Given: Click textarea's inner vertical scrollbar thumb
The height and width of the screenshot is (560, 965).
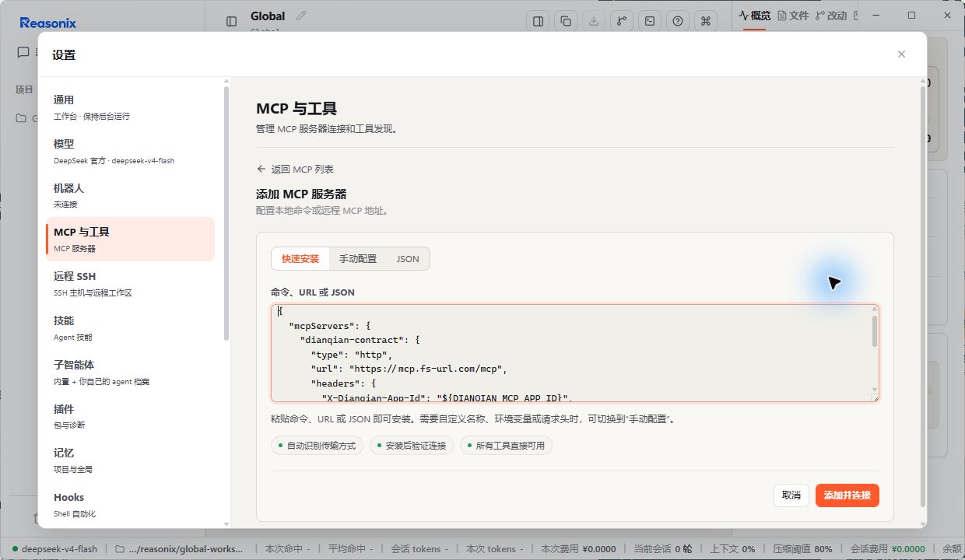Looking at the screenshot, I should (x=875, y=331).
